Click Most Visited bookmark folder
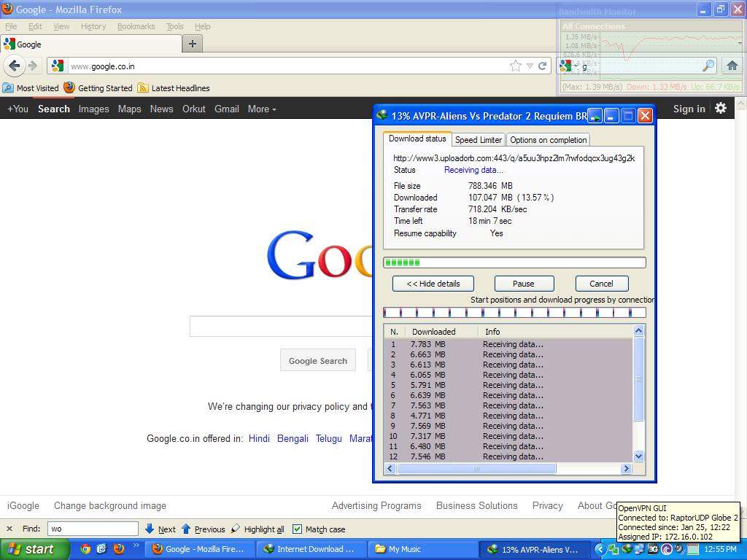This screenshot has height=560, width=747. [31, 88]
